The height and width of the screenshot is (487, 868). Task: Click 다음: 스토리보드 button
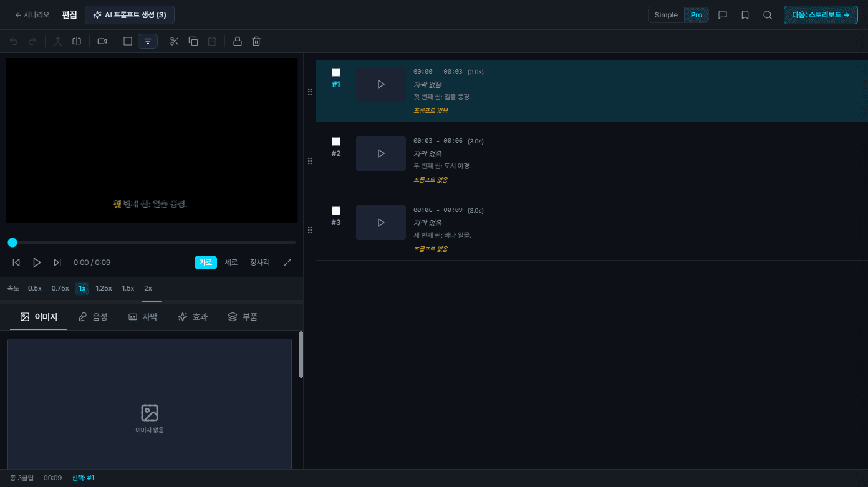[821, 15]
